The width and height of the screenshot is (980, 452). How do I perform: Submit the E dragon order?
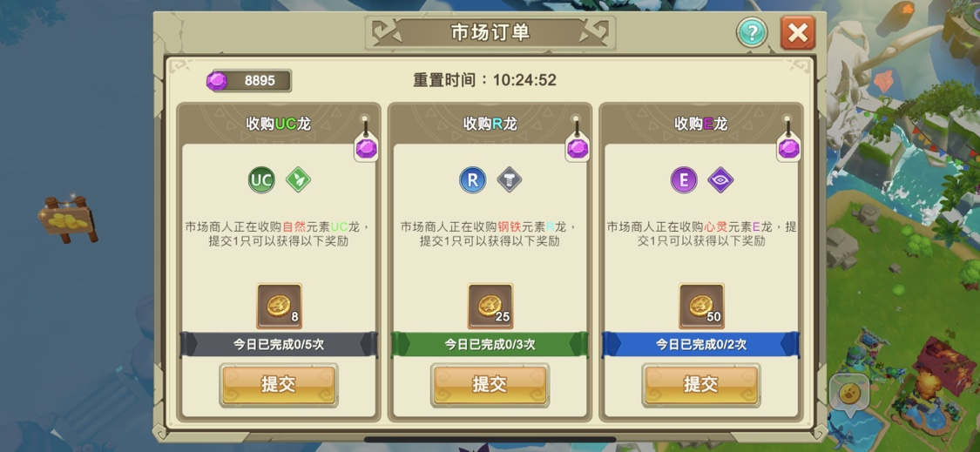pyautogui.click(x=701, y=384)
